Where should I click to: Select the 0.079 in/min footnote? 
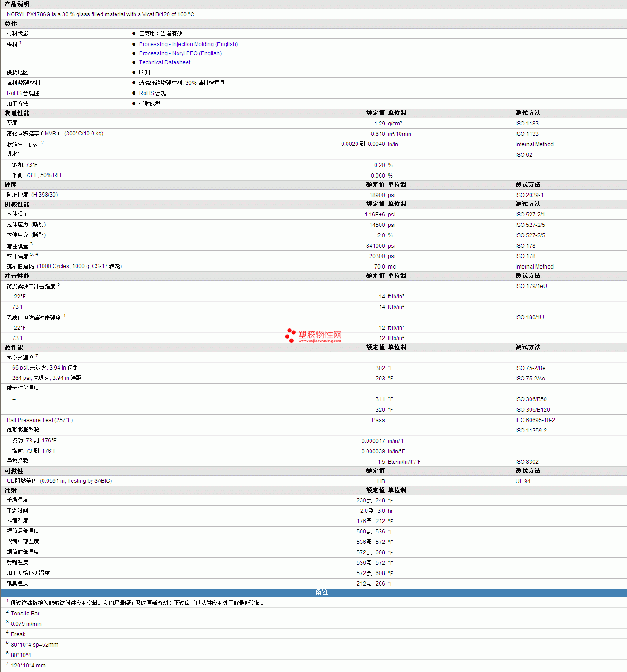(26, 624)
